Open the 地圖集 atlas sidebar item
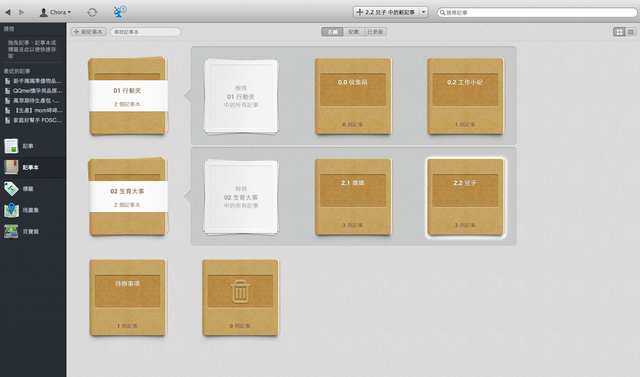Viewport: 640px width, 377px height. pyautogui.click(x=33, y=210)
